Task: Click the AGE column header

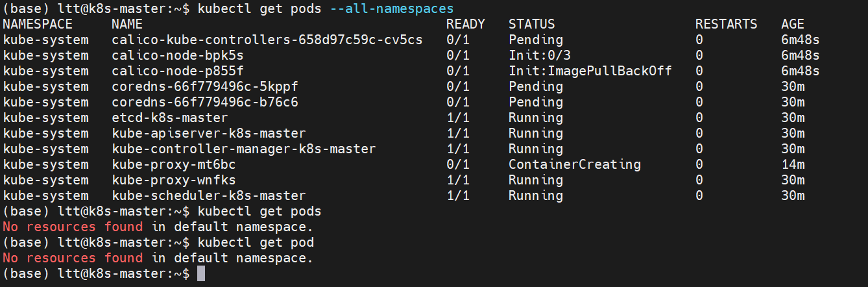Action: (793, 24)
